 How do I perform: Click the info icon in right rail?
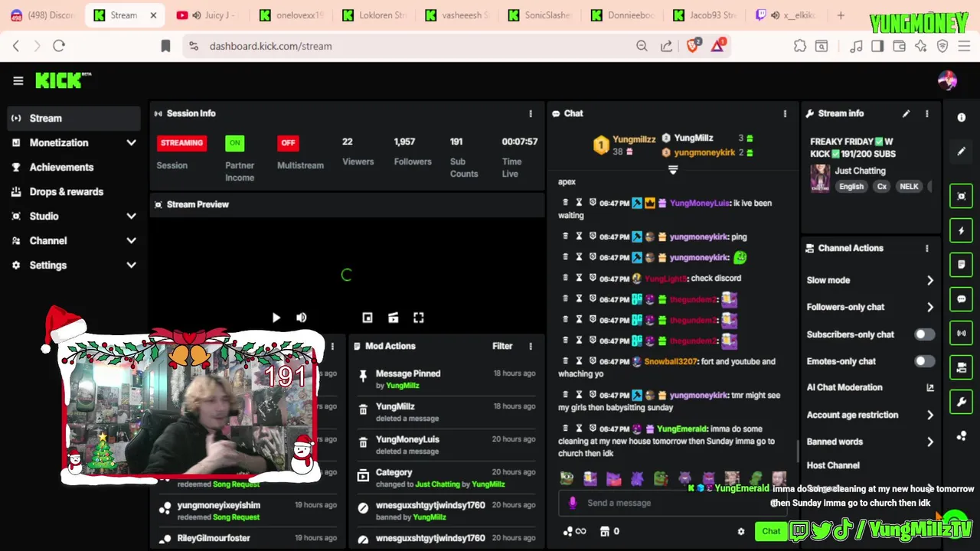click(962, 117)
